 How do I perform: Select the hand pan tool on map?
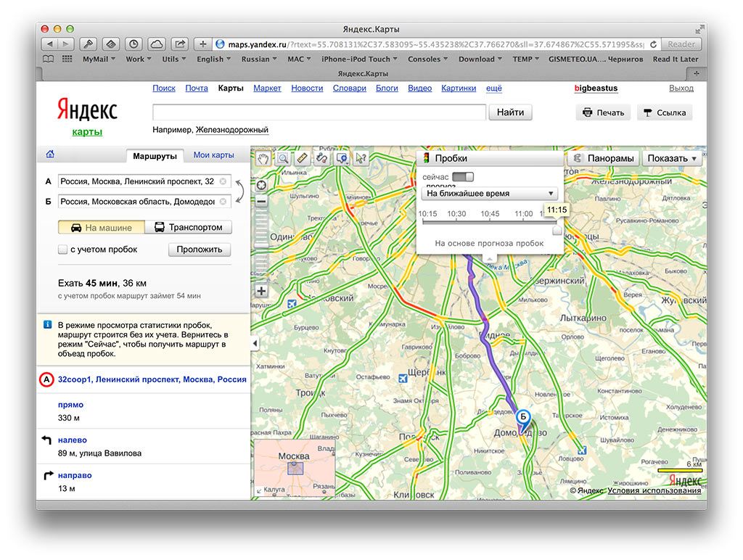coord(263,158)
